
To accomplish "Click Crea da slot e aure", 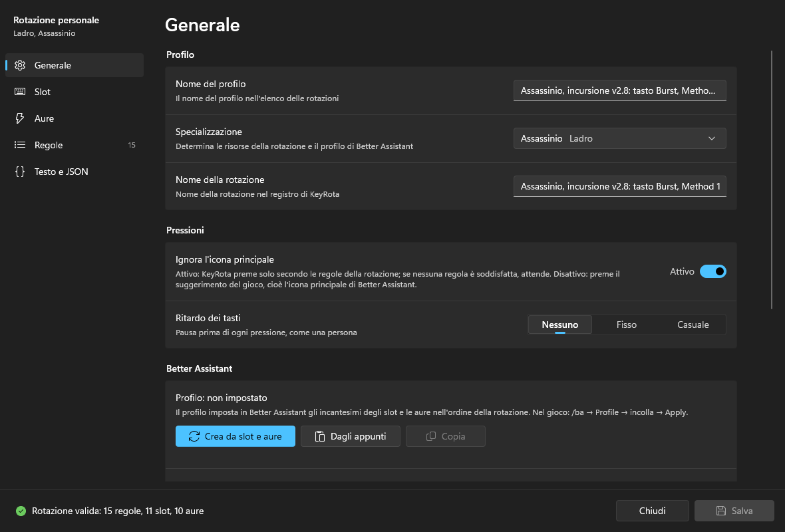I will tap(235, 436).
